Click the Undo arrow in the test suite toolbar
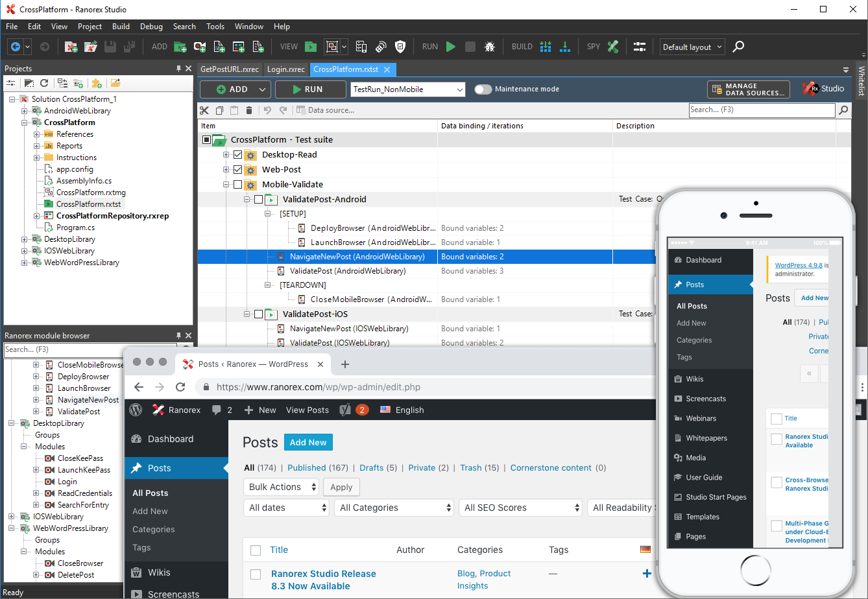Viewport: 868px width, 599px height. (x=267, y=110)
